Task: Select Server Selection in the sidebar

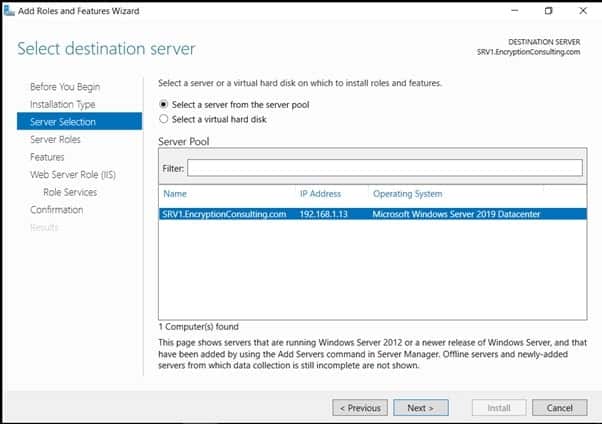Action: [63, 122]
